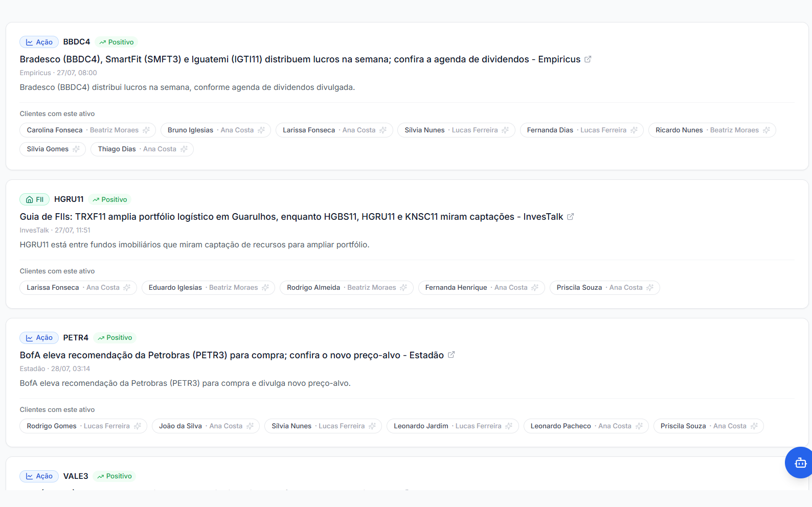Click sparkle icon on Leonardo Jardim chip

click(x=509, y=426)
